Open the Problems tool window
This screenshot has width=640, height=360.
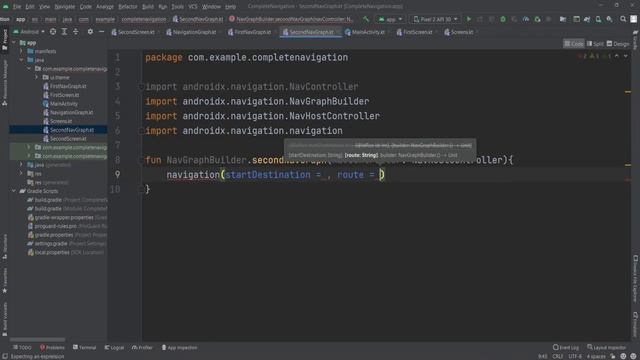(x=52, y=347)
